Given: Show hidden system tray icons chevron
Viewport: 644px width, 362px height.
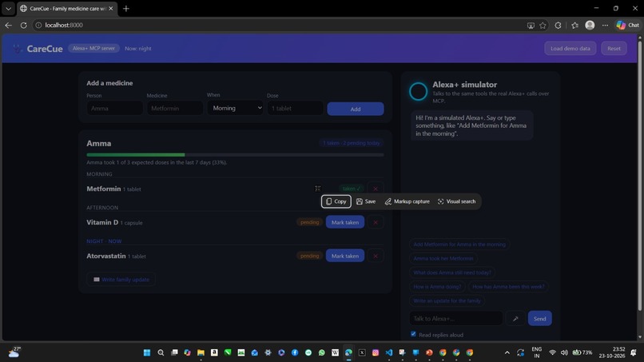Looking at the screenshot, I should [x=507, y=352].
